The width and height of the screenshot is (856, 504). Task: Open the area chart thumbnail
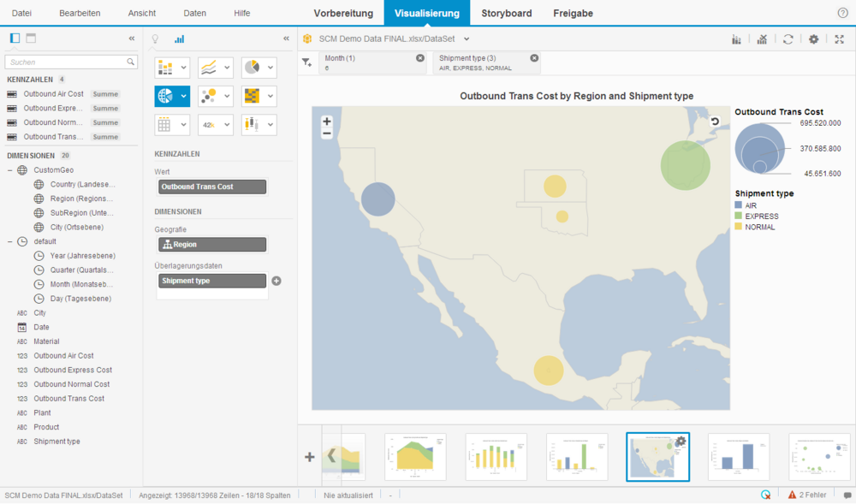pos(415,457)
